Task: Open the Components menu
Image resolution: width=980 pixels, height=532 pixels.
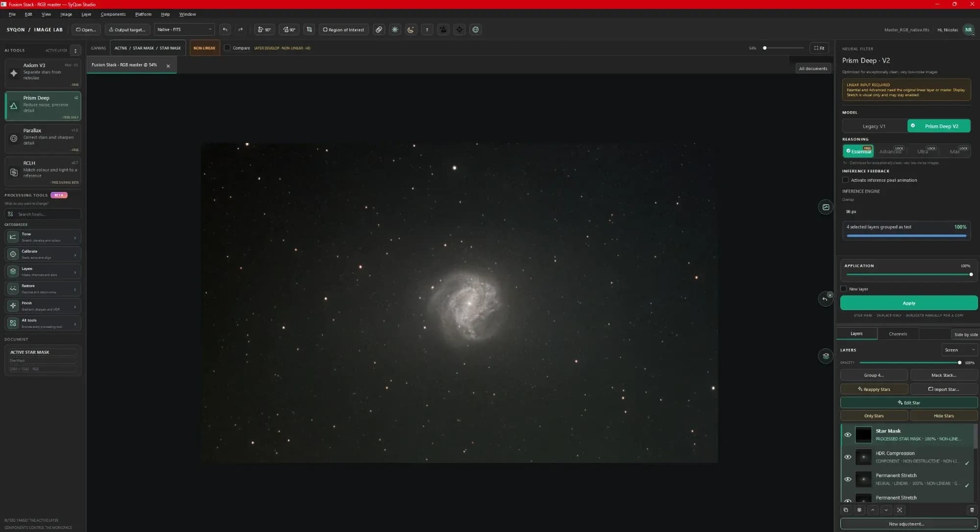Action: point(113,14)
